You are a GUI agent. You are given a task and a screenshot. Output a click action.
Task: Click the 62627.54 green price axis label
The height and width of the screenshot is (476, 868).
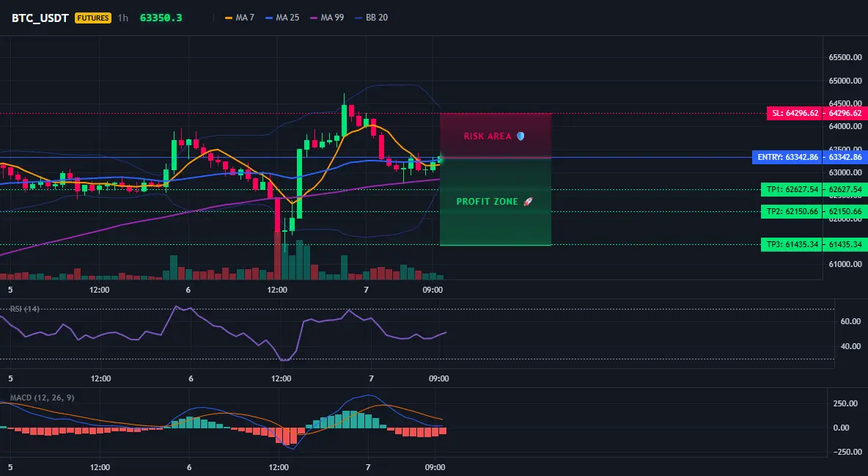pyautogui.click(x=845, y=189)
